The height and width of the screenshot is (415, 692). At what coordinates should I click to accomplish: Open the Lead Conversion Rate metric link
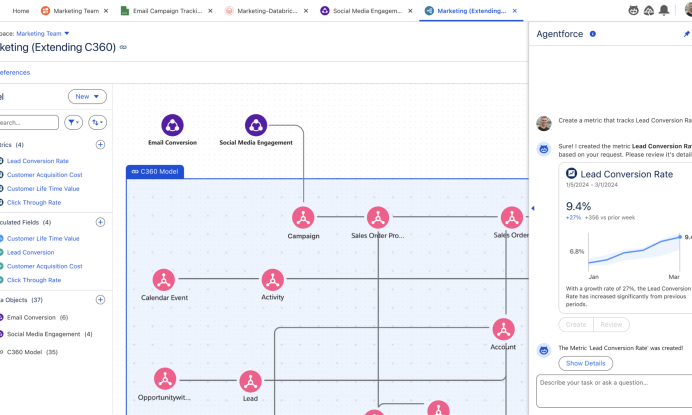(x=38, y=161)
